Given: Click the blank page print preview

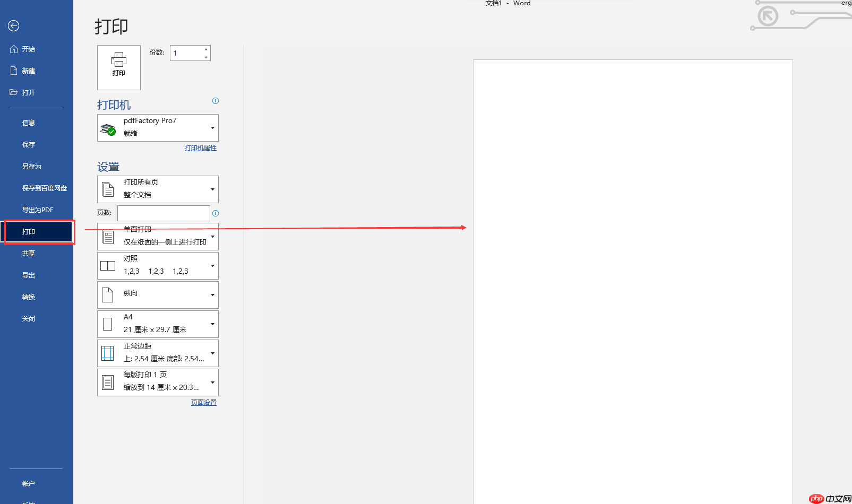Looking at the screenshot, I should [x=633, y=282].
